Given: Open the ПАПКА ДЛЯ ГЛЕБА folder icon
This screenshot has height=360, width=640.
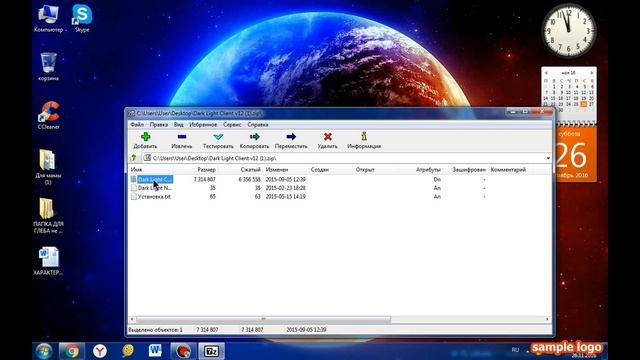Looking at the screenshot, I should [48, 216].
